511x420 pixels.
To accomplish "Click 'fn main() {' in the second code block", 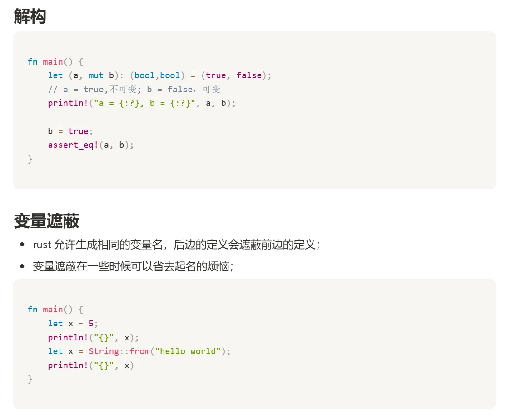I will 55,309.
